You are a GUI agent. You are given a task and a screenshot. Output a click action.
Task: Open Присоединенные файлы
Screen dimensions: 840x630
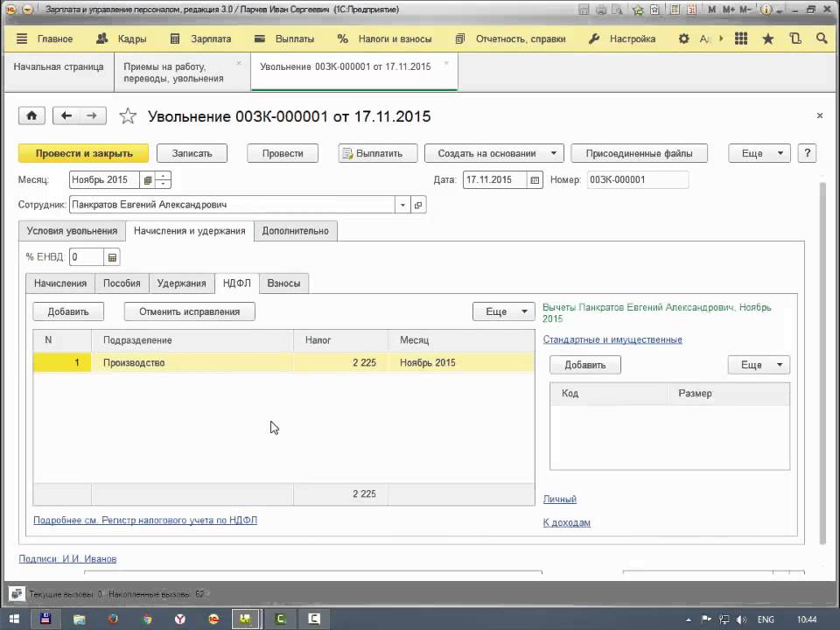tap(639, 153)
